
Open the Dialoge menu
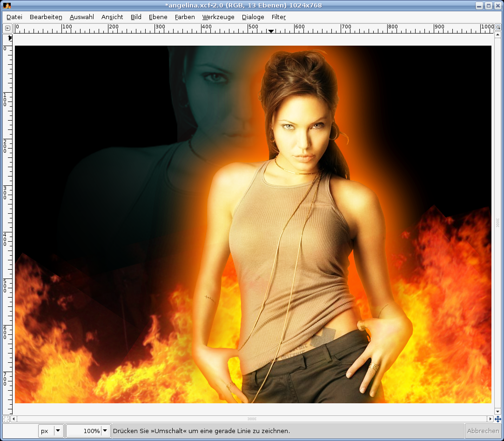click(253, 17)
